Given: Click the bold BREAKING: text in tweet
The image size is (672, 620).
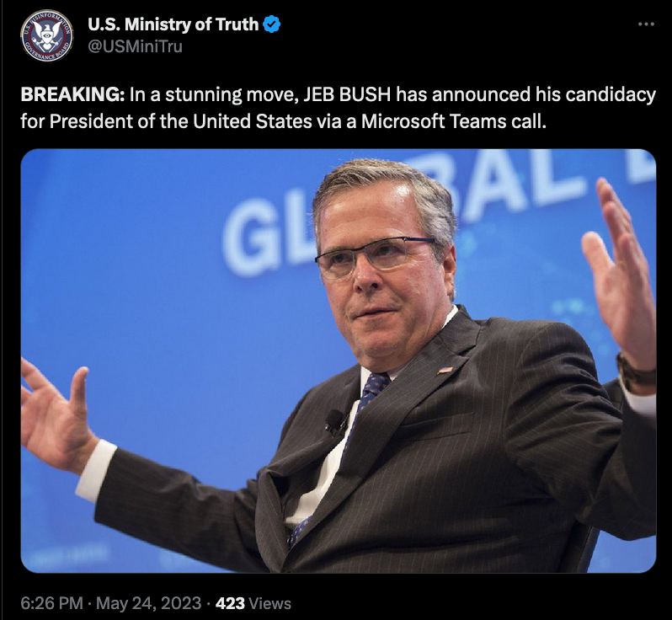Looking at the screenshot, I should (72, 94).
